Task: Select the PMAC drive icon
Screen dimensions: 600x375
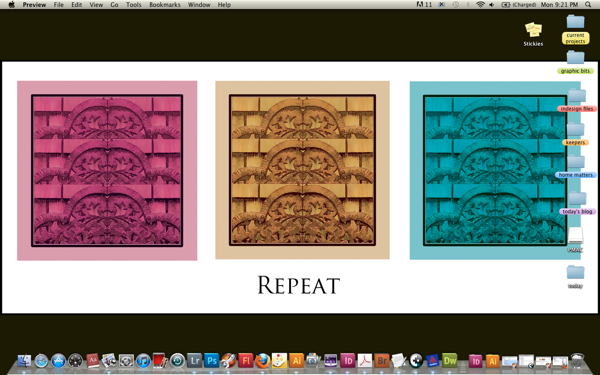Action: pos(575,240)
